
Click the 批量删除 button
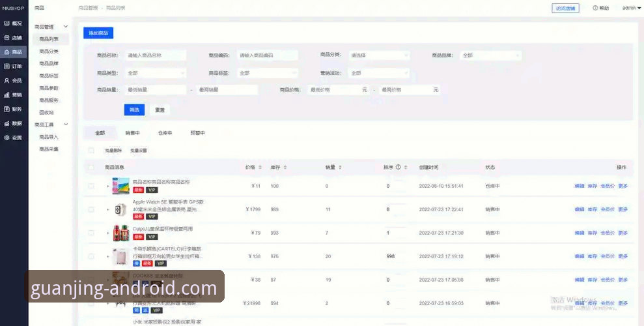pos(113,151)
